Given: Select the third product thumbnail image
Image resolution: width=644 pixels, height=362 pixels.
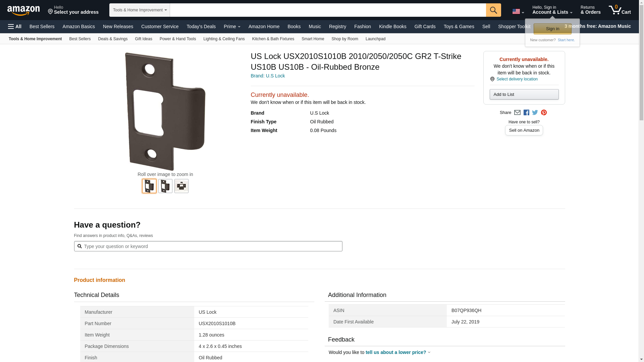Looking at the screenshot, I should [181, 186].
